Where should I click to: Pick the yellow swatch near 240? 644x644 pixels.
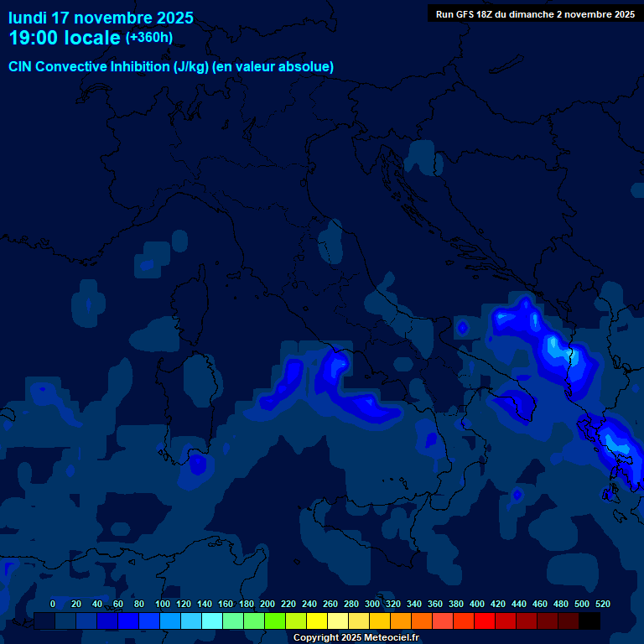pos(317,621)
